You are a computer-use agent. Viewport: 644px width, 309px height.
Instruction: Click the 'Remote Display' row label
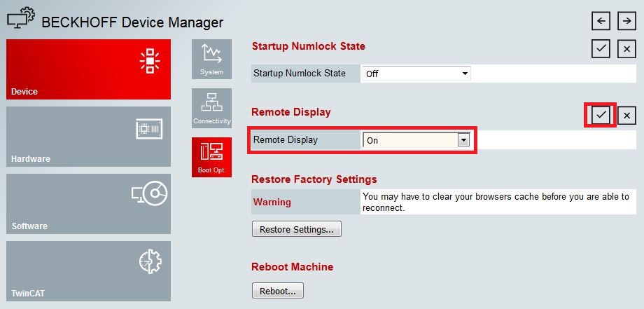click(x=286, y=139)
